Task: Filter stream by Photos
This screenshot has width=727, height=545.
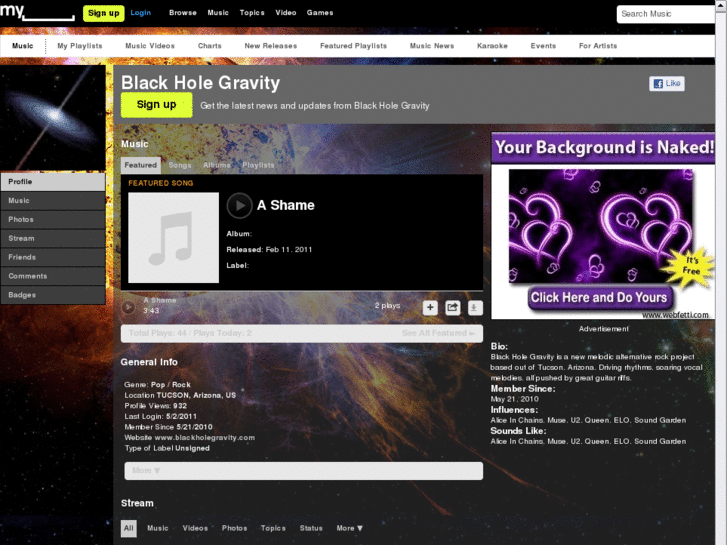Action: pos(234,528)
